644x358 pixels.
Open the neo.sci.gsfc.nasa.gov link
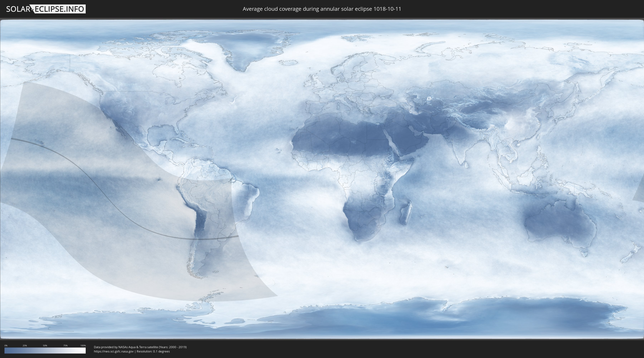click(113, 352)
